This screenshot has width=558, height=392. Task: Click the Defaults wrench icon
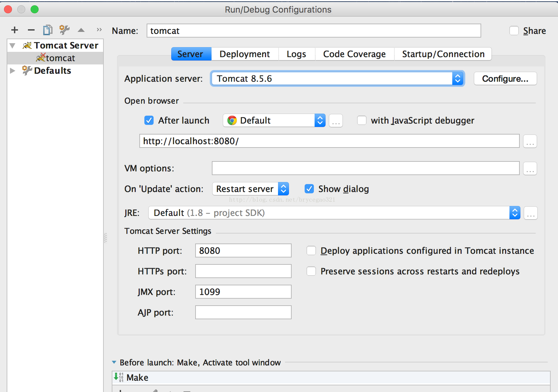(27, 70)
